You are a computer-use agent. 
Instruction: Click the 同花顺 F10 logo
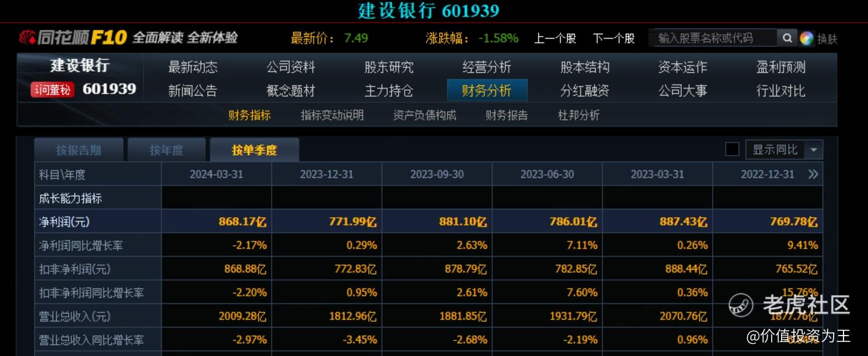pos(73,38)
